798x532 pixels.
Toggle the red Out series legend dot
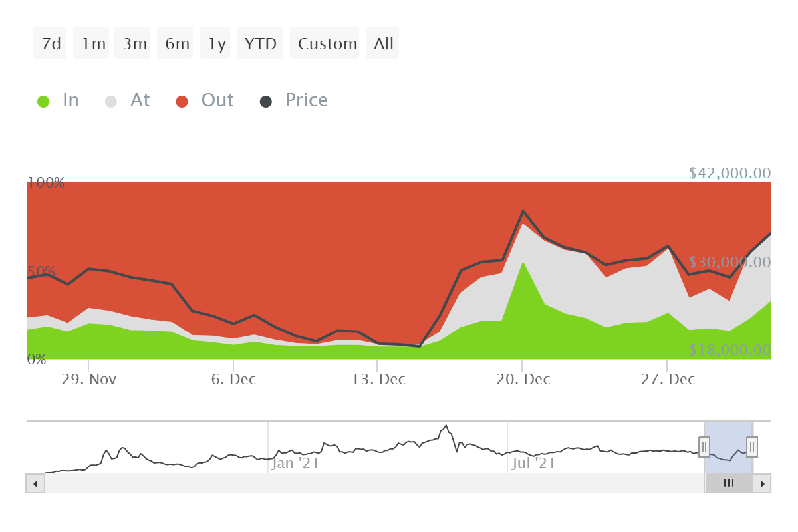pyautogui.click(x=182, y=101)
